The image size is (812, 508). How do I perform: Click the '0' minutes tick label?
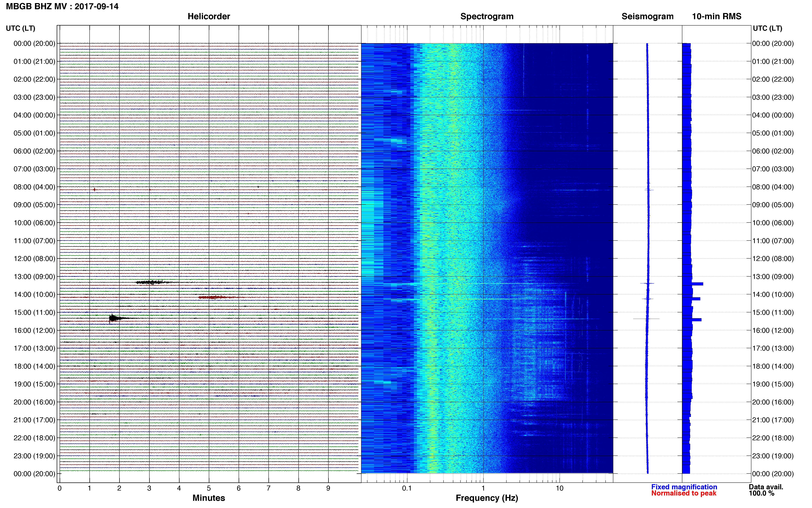(60, 488)
